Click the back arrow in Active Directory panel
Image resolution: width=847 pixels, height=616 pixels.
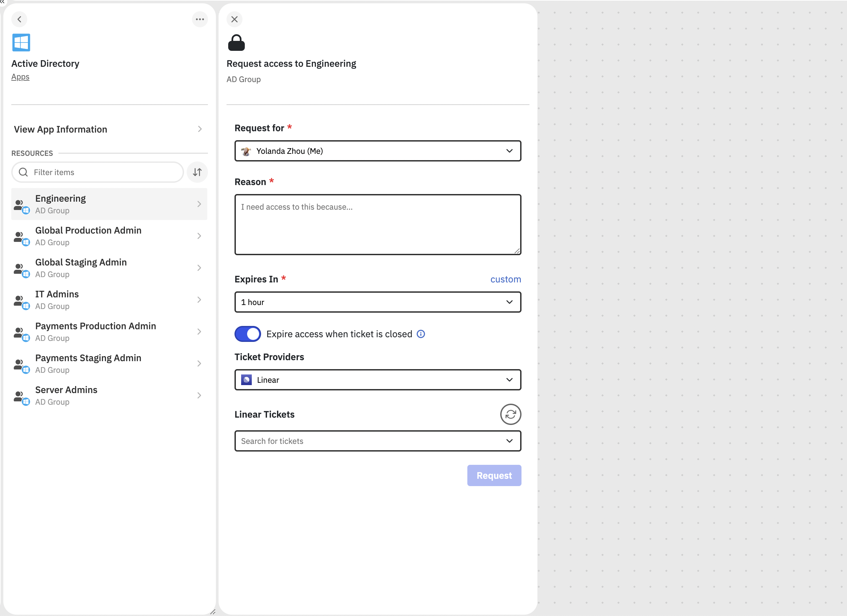point(19,19)
